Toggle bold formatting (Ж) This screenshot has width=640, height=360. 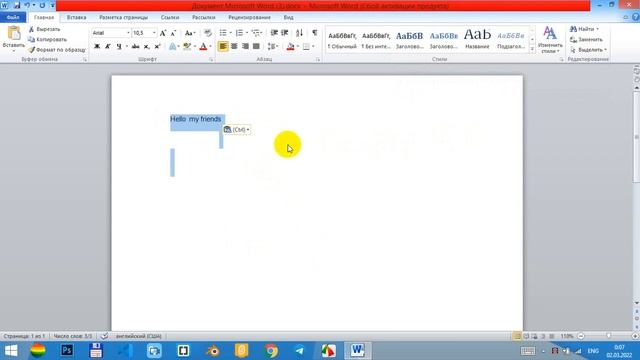[97, 47]
